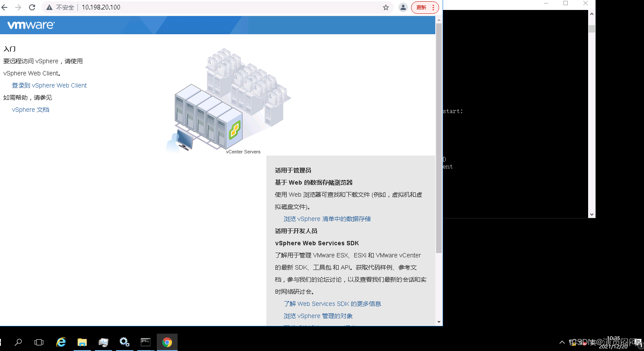644x351 pixels.
Task: Click the VMware logo in the header
Action: pyautogui.click(x=31, y=25)
